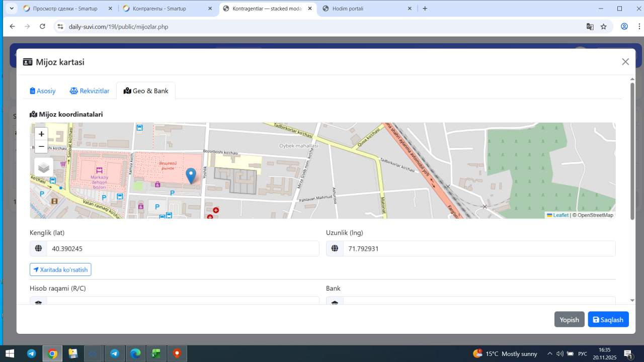Save changes with Saqlash button

(x=608, y=319)
